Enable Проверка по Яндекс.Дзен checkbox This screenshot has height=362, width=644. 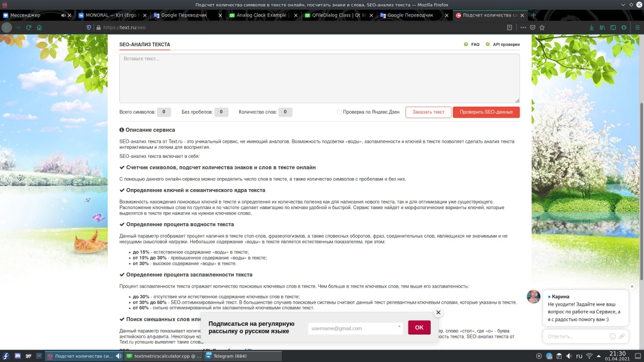340,112
